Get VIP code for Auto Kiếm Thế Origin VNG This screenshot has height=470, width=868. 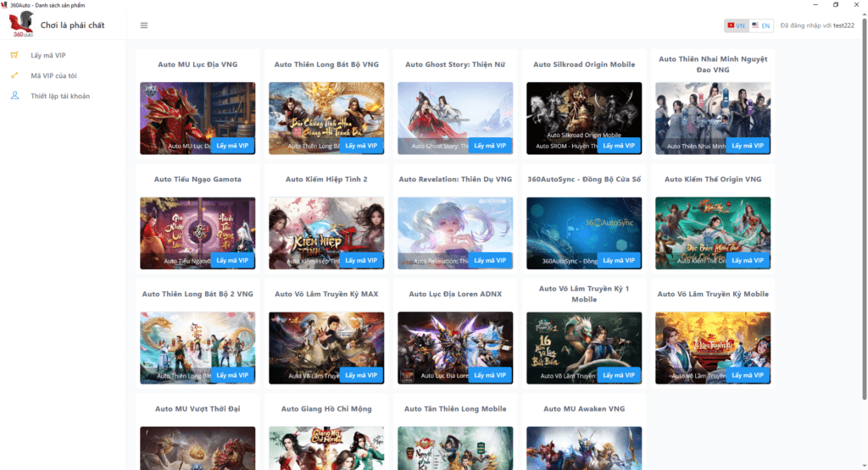click(748, 261)
